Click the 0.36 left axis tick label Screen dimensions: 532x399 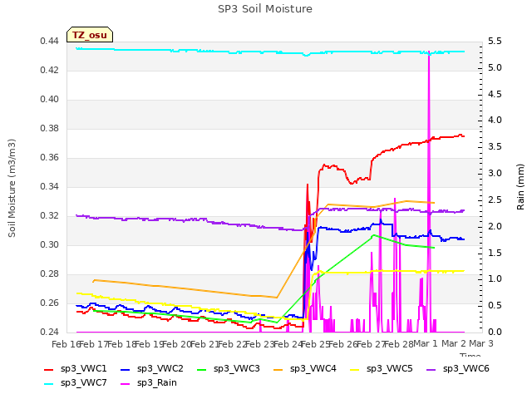coord(49,158)
